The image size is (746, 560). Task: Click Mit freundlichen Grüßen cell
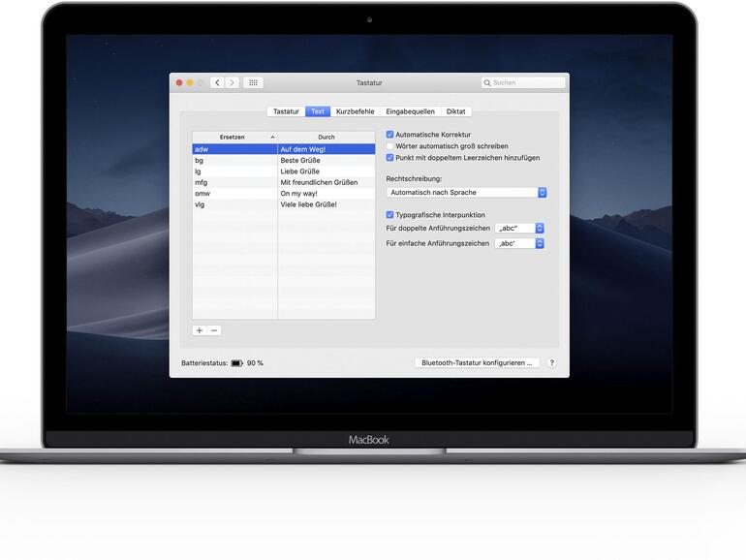(326, 182)
